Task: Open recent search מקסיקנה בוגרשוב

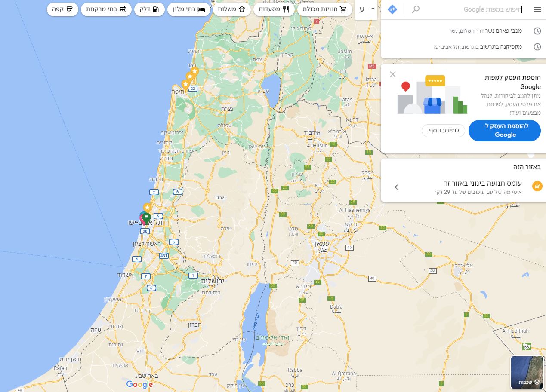Action: (x=463, y=47)
